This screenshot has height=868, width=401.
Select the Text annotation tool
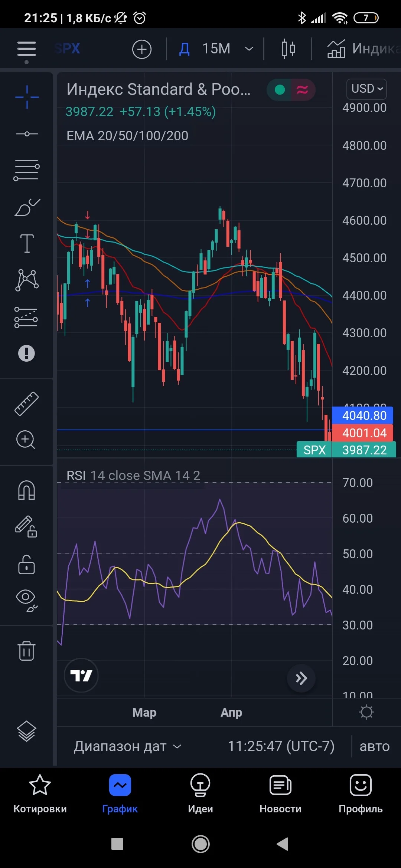coord(27,243)
